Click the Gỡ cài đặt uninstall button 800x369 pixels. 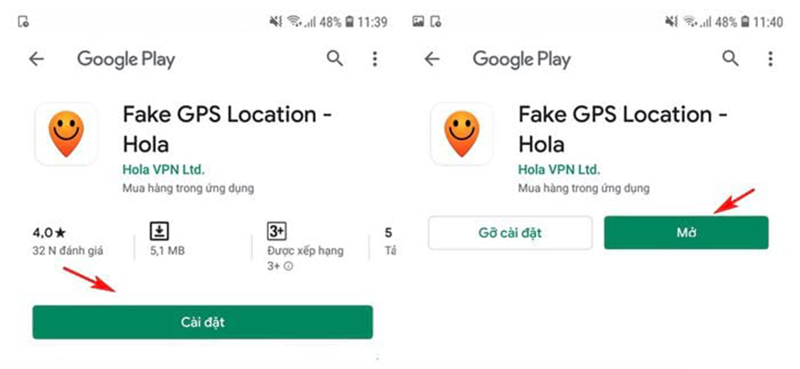coord(510,233)
